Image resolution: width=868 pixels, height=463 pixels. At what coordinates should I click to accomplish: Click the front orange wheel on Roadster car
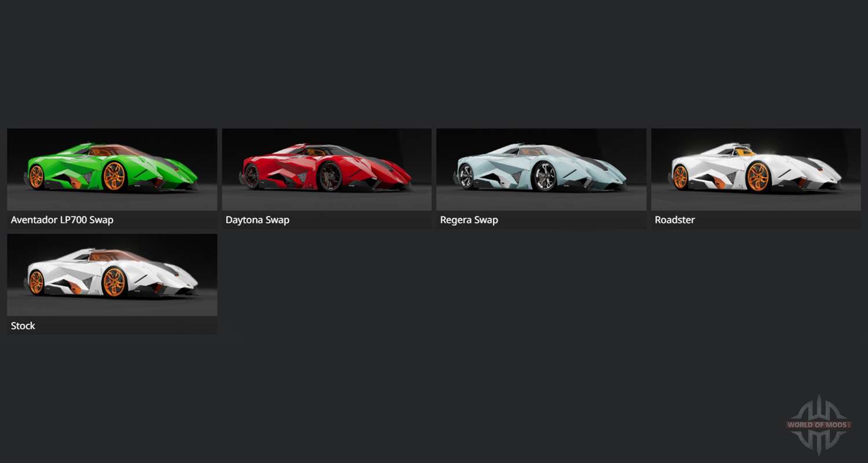pos(758,177)
